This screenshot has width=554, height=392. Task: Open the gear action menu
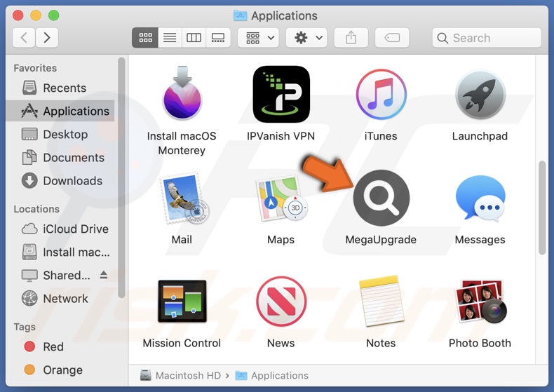click(x=306, y=37)
